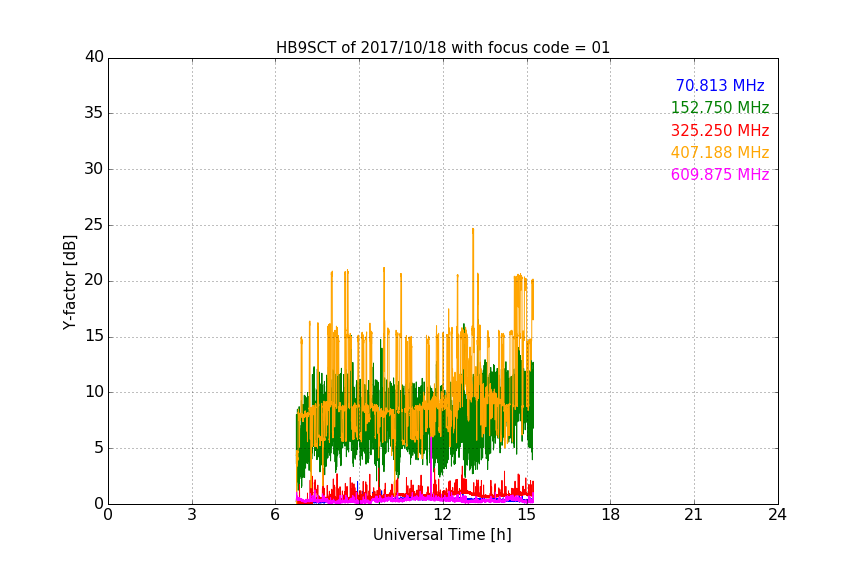The image size is (864, 576).
Task: Click the plot title HB9SCT of 2017/10/18
Action: click(442, 47)
